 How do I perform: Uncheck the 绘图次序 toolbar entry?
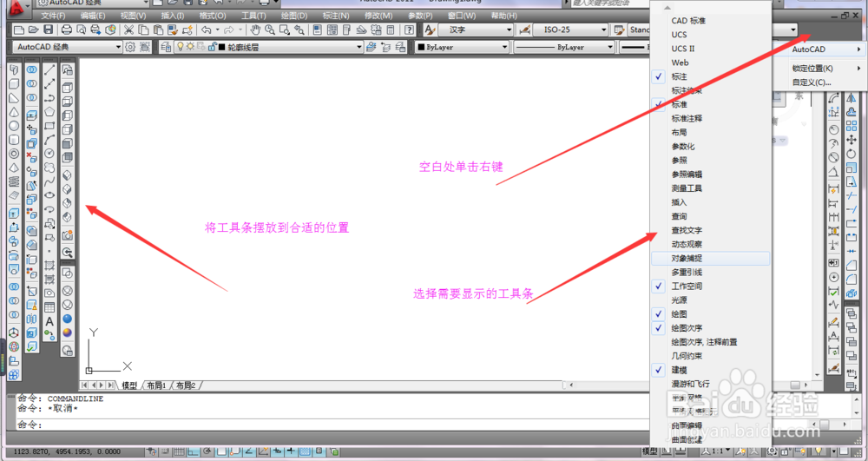pos(711,328)
